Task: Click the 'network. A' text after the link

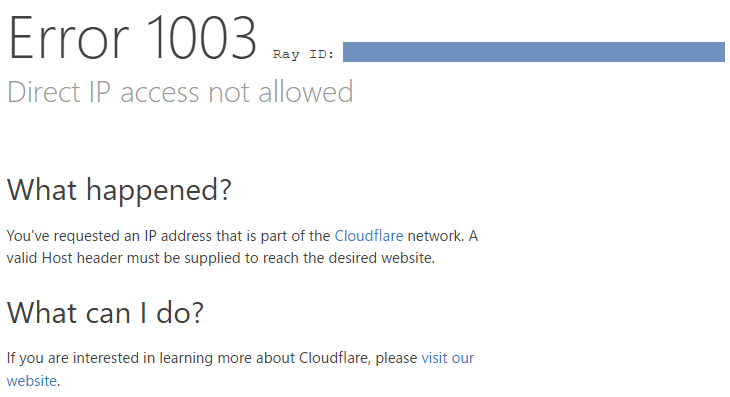Action: tap(442, 236)
